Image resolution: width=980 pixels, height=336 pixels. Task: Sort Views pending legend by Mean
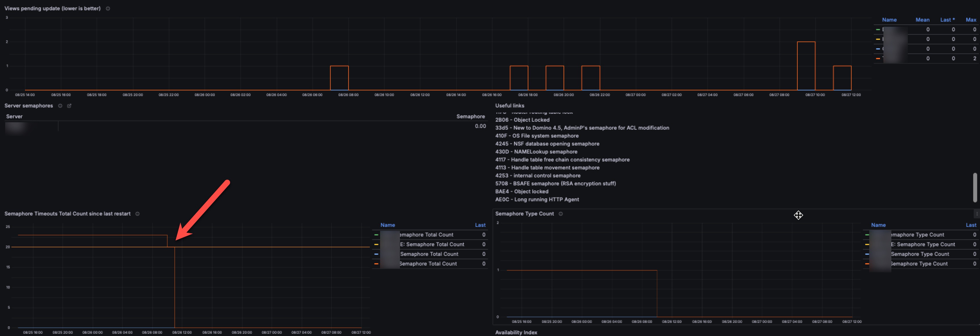922,20
